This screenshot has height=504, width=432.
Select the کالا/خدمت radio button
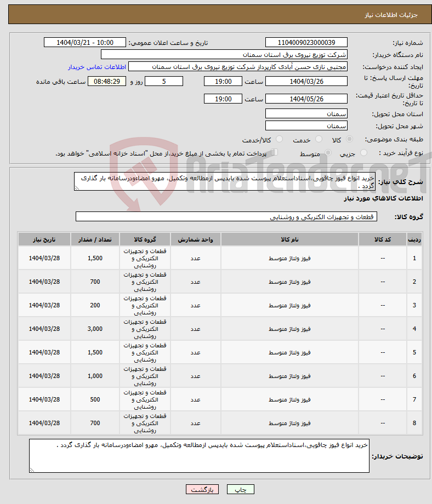coord(279,139)
